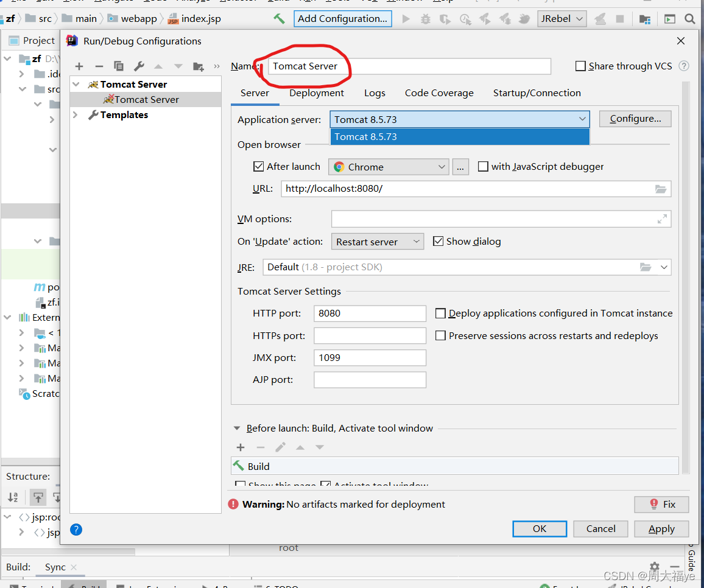Image resolution: width=704 pixels, height=588 pixels.
Task: Click OK button
Action: (539, 529)
